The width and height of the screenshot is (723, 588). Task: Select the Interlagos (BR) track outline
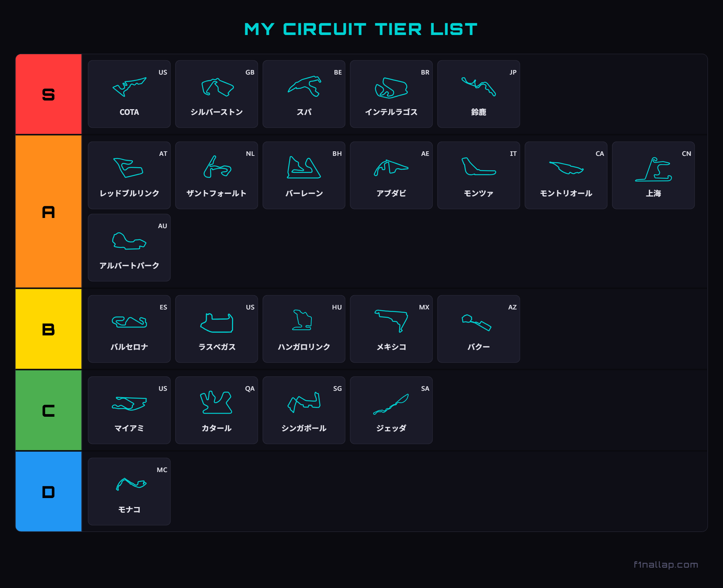pos(391,88)
